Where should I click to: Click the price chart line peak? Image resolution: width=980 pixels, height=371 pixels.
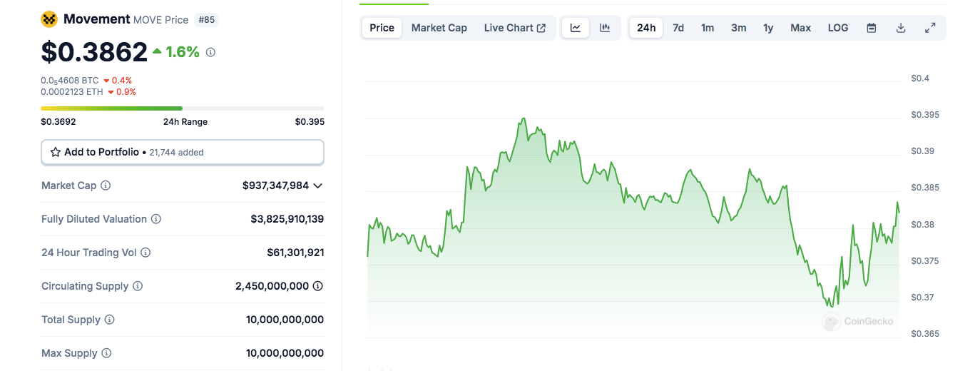coord(524,119)
